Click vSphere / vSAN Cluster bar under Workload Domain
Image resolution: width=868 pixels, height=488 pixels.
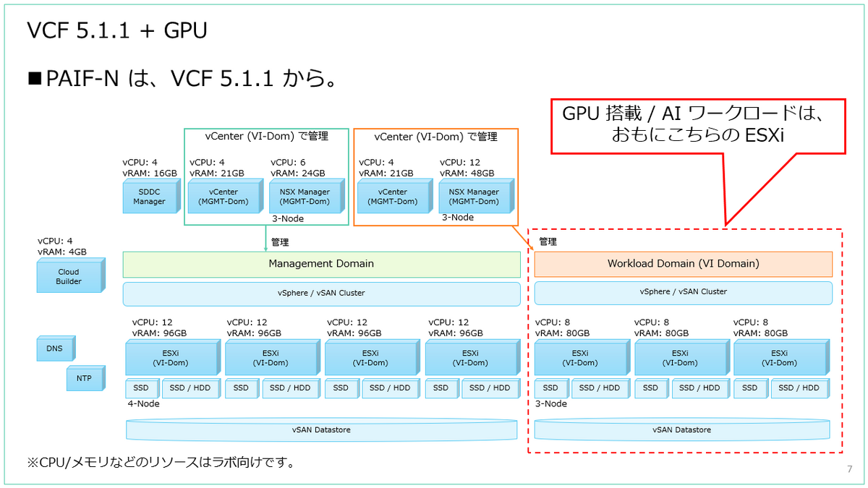[x=684, y=292]
